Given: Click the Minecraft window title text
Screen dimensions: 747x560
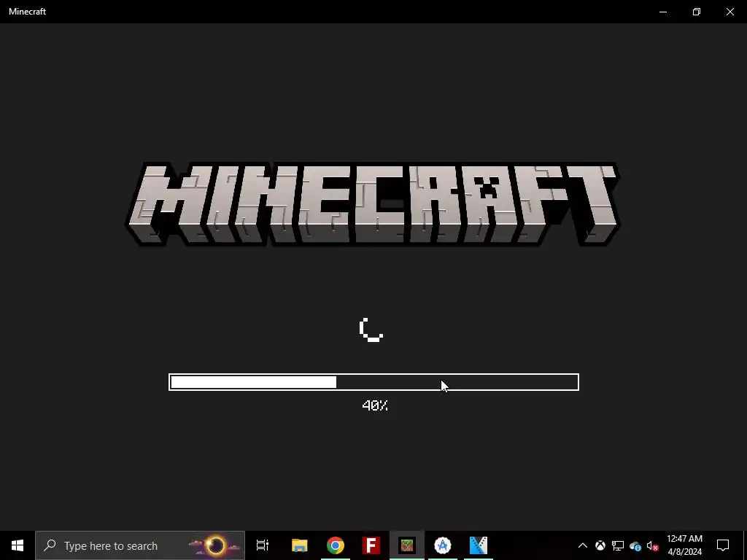Looking at the screenshot, I should coord(27,12).
